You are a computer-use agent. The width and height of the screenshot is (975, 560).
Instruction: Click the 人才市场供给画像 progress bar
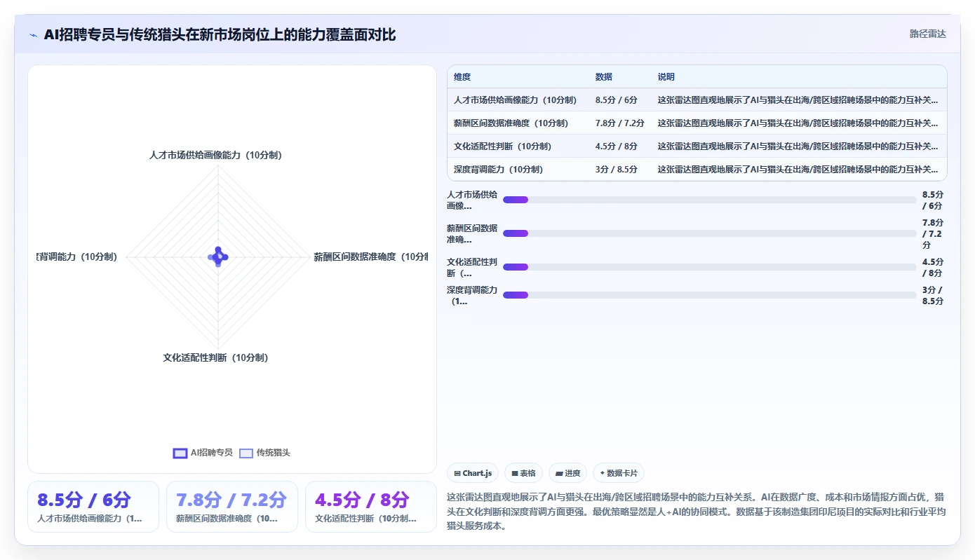[x=709, y=200]
